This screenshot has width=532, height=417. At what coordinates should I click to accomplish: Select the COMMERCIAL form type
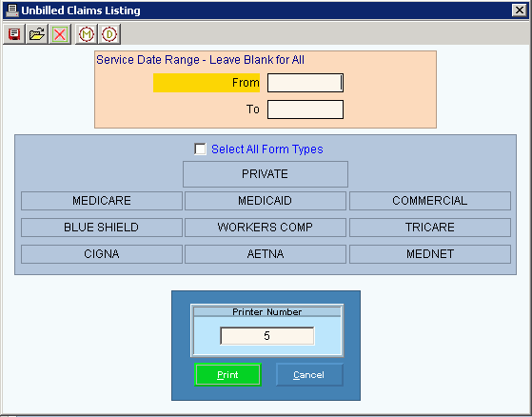tap(430, 201)
